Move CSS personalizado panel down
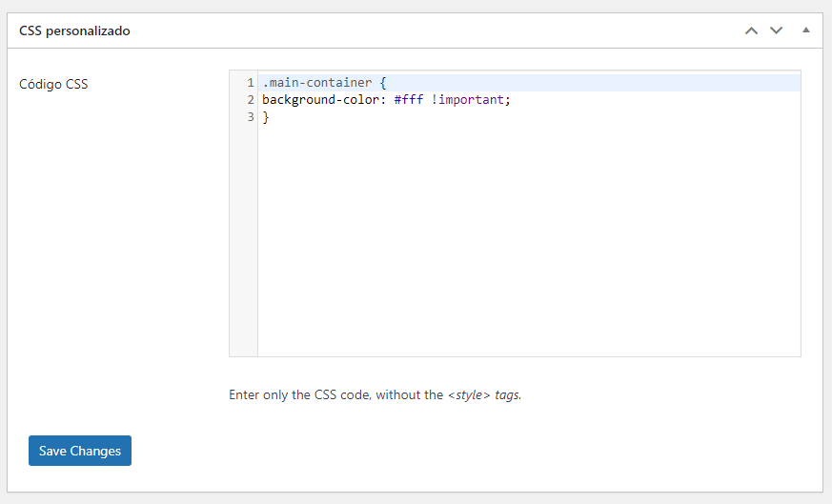Image resolution: width=832 pixels, height=504 pixels. [x=777, y=30]
